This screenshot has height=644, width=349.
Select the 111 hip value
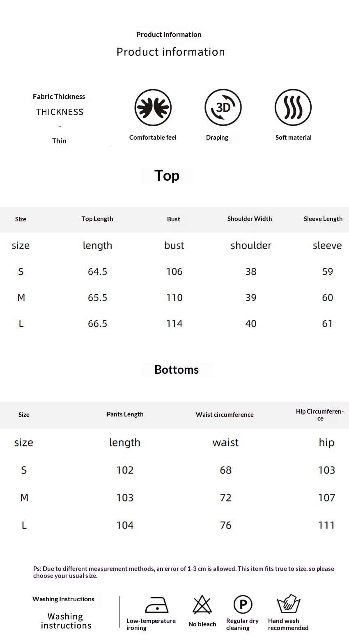[x=326, y=525]
